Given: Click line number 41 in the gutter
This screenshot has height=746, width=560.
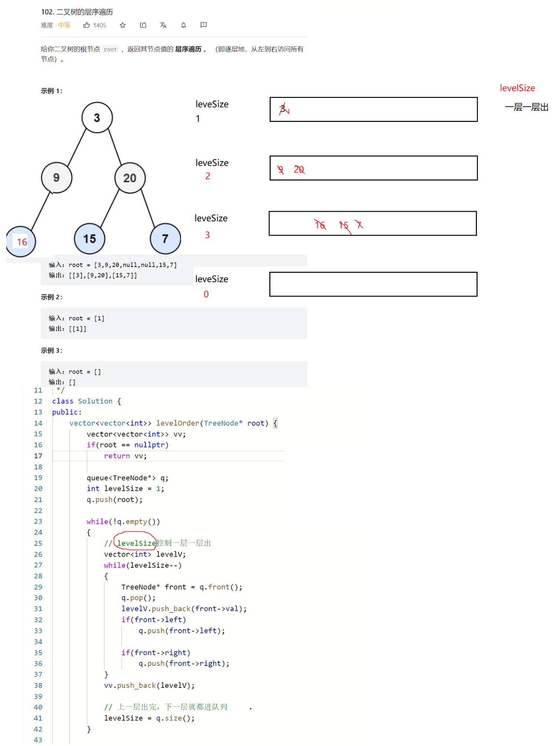Looking at the screenshot, I should (38, 718).
